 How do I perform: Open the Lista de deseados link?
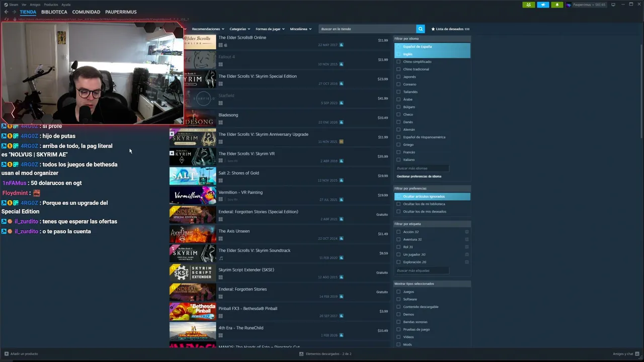point(450,29)
